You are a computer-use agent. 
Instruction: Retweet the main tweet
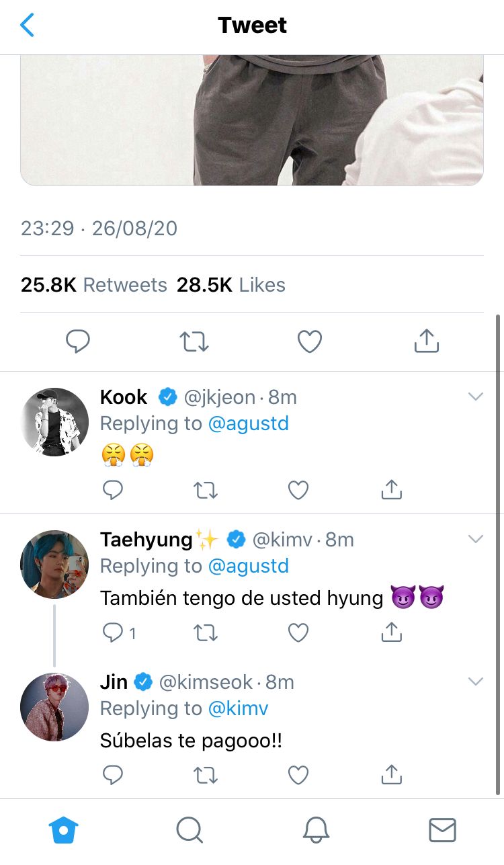195,342
